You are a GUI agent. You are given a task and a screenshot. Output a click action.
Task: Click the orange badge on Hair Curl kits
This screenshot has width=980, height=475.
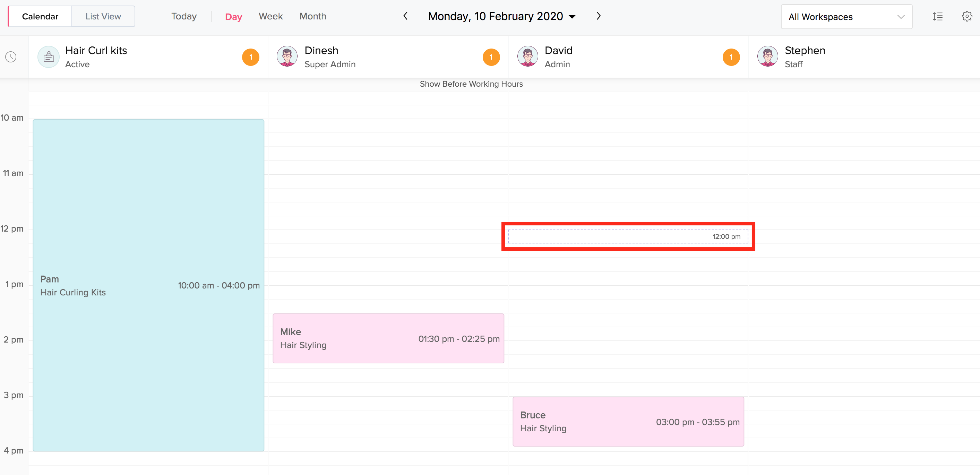coord(251,57)
